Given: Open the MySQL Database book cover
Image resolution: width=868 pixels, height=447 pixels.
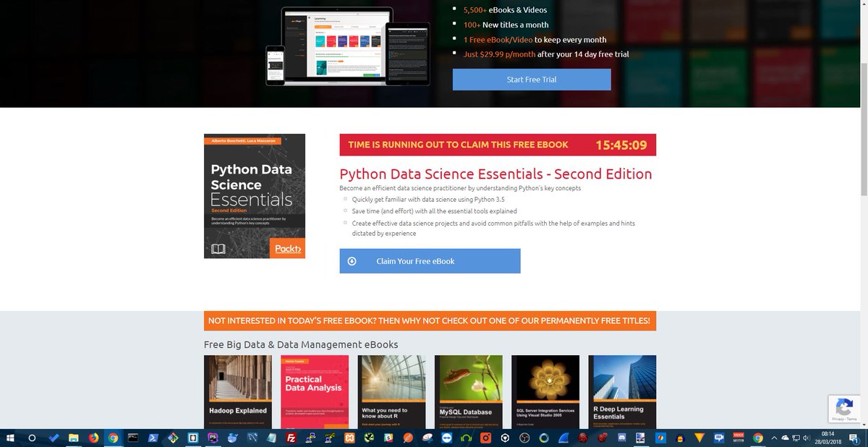Looking at the screenshot, I should pyautogui.click(x=468, y=391).
